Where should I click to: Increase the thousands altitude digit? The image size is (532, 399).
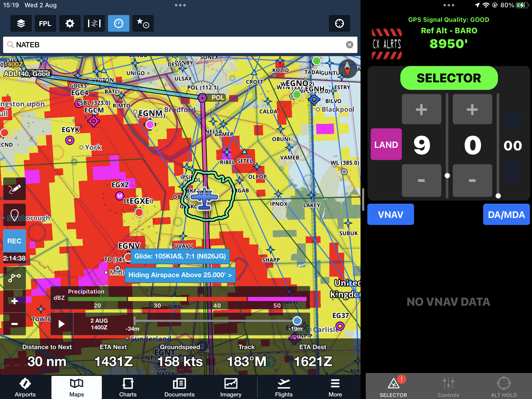tap(421, 109)
